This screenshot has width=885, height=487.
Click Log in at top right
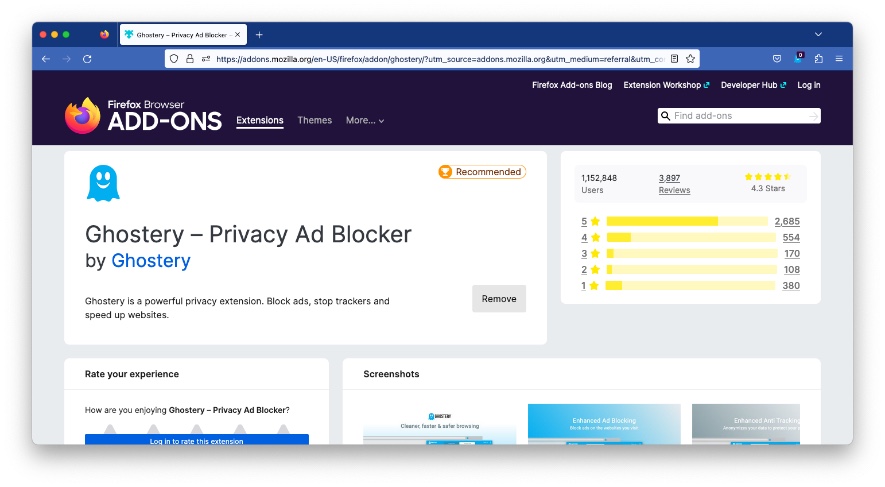pyautogui.click(x=809, y=85)
